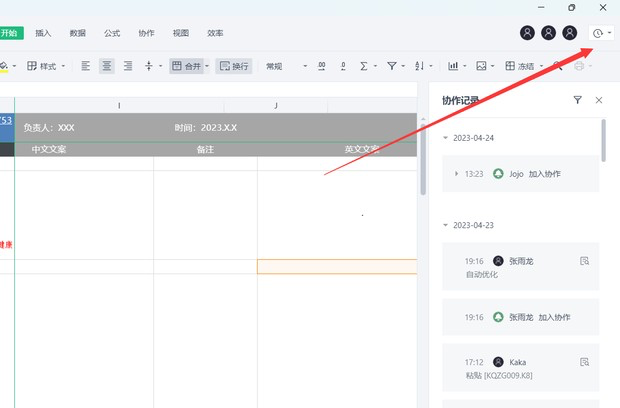The height and width of the screenshot is (408, 620).
Task: View details of 张雨龙 自动优化 record
Action: [x=584, y=261]
